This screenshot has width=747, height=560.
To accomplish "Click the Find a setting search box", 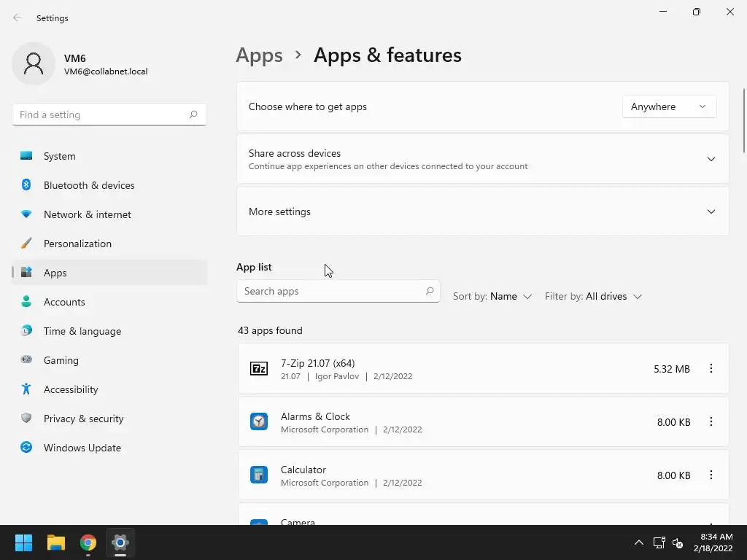I will coord(102,114).
